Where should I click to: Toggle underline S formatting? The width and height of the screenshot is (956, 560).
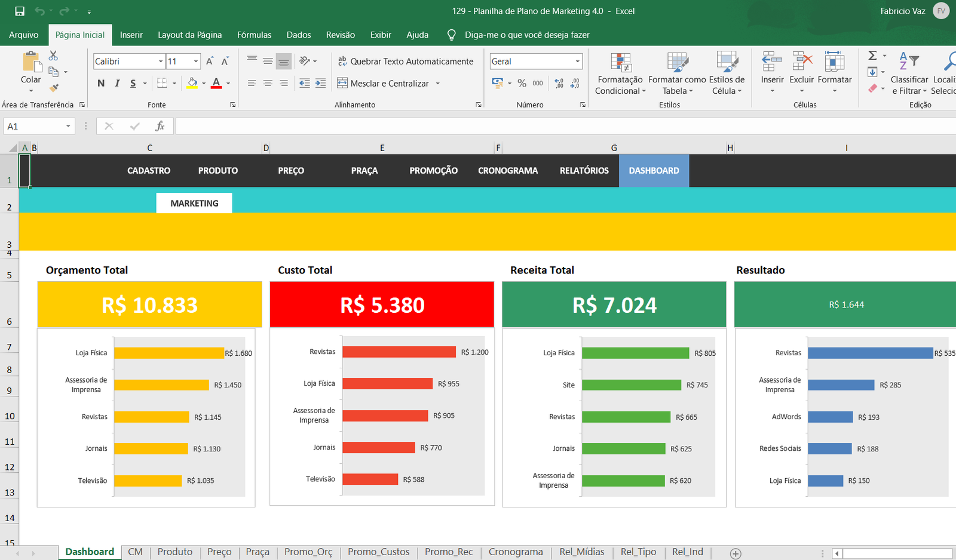point(133,84)
